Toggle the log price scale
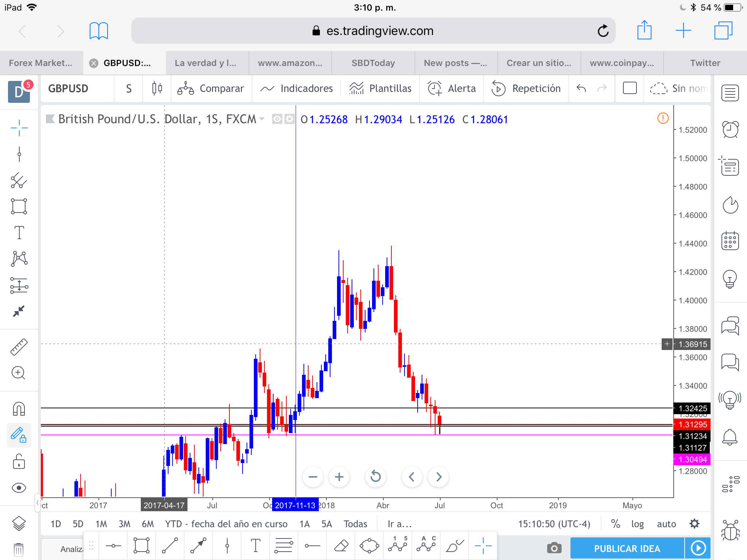The height and width of the screenshot is (560, 747). [637, 524]
